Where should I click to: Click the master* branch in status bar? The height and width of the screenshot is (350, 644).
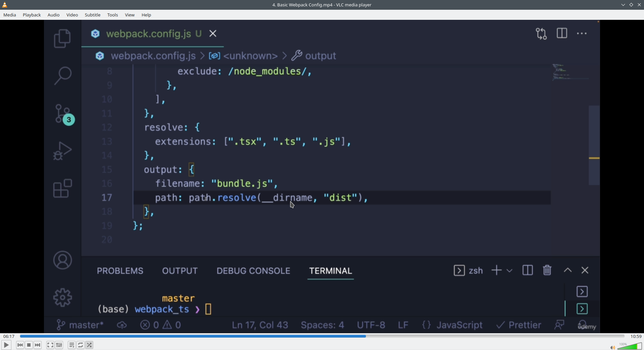pos(80,325)
